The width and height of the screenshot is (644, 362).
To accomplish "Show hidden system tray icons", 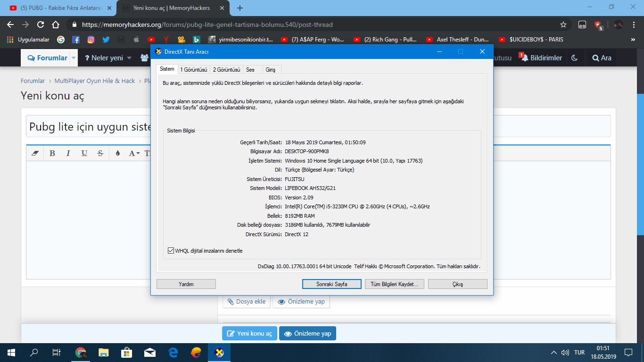I will tap(554, 353).
